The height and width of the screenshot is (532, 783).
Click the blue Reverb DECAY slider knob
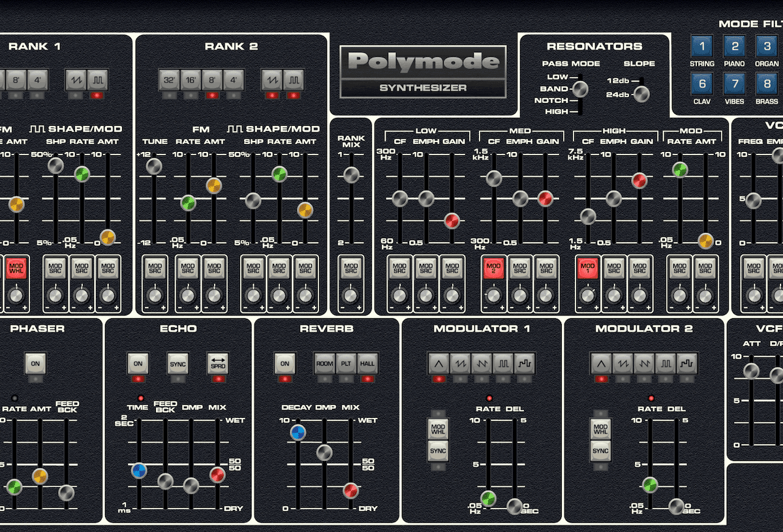click(298, 432)
